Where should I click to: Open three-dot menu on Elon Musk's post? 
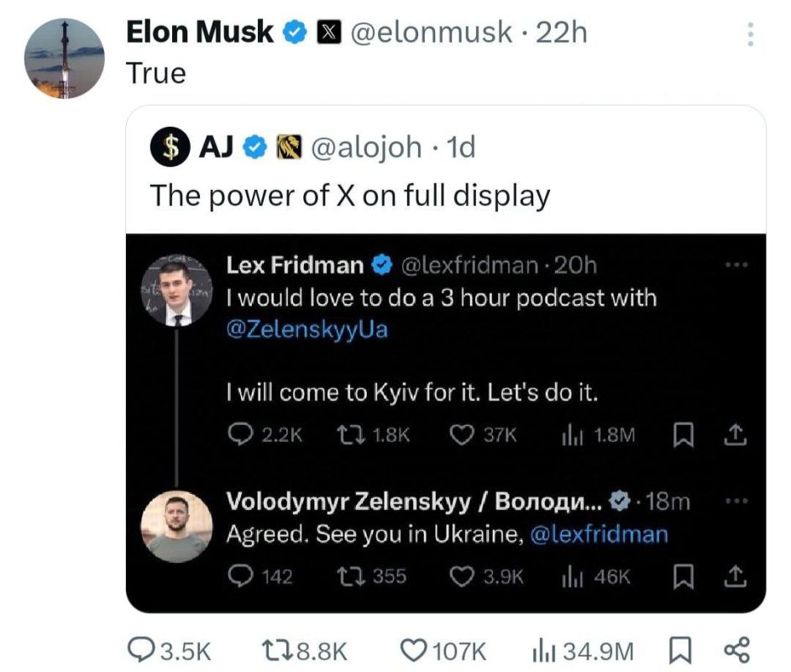coord(751,34)
